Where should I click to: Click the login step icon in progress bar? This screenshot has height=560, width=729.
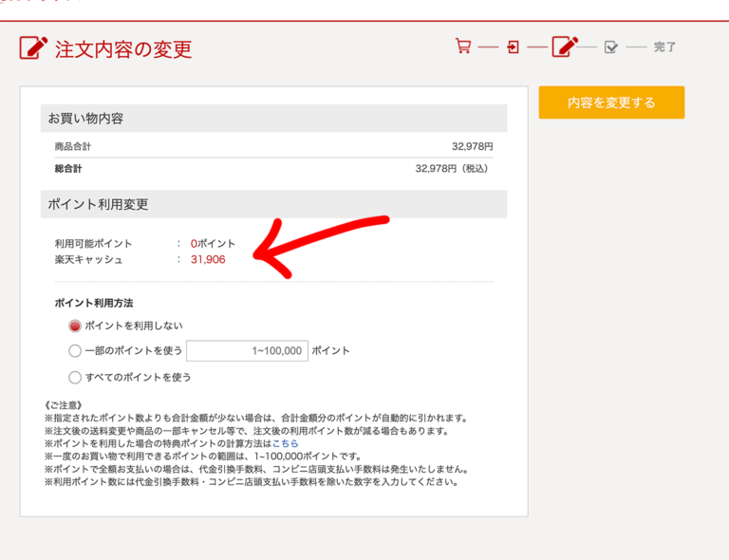(514, 47)
